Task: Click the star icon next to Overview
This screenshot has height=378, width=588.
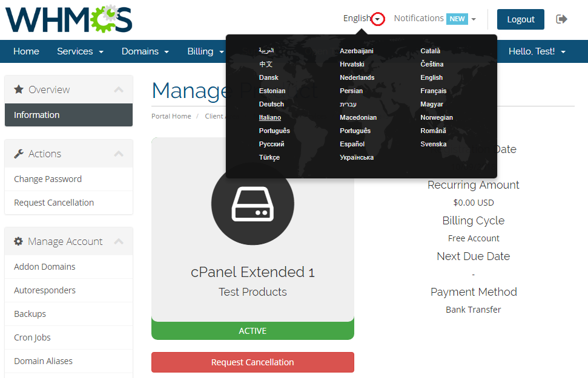Action: [18, 89]
